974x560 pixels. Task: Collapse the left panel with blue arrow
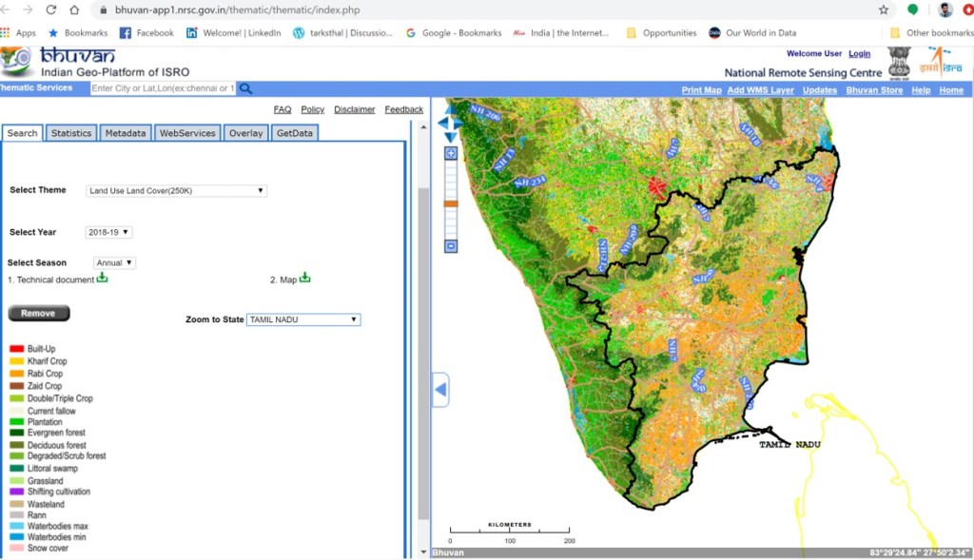[440, 390]
